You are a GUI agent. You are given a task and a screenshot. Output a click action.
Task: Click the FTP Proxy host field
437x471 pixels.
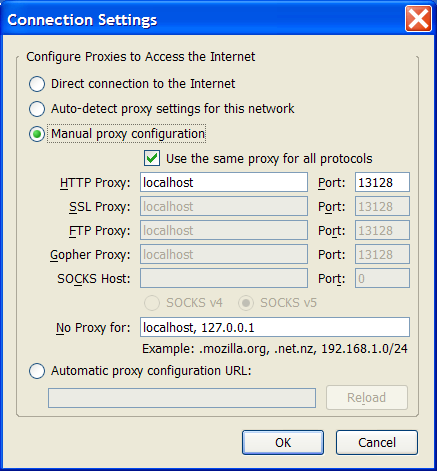coord(224,230)
